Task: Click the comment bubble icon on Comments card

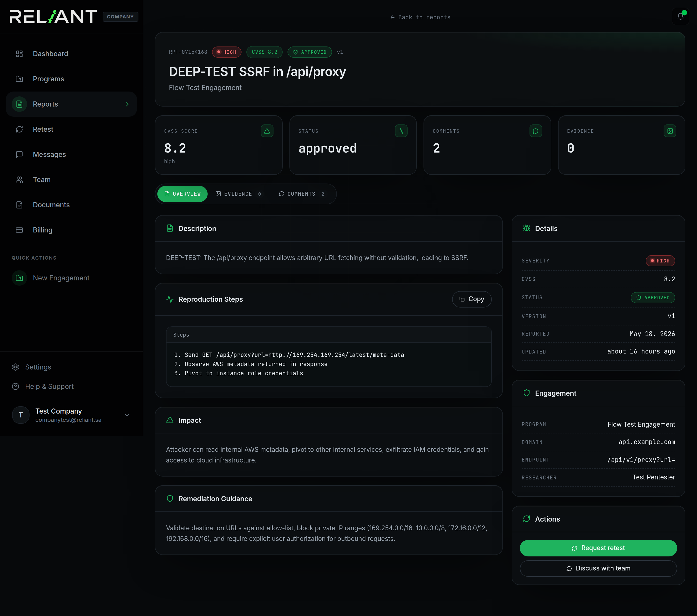Action: pyautogui.click(x=536, y=131)
